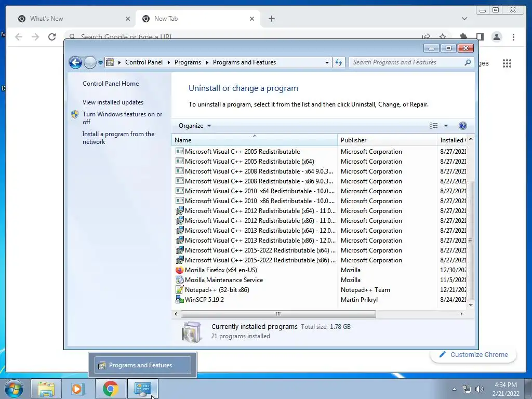Open a new Chrome tab with plus button
Viewport: 532px width, 399px height.
(271, 19)
